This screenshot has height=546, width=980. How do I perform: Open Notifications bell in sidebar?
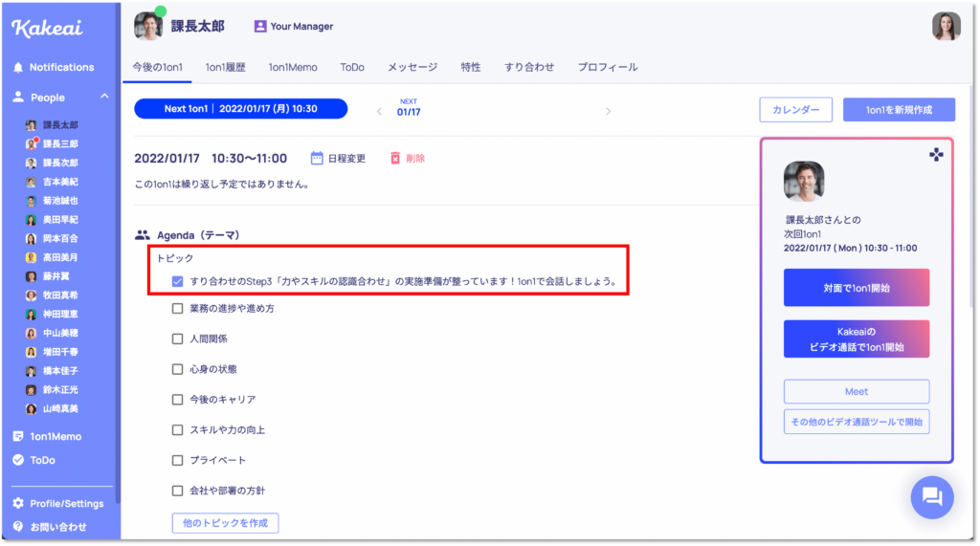[18, 68]
